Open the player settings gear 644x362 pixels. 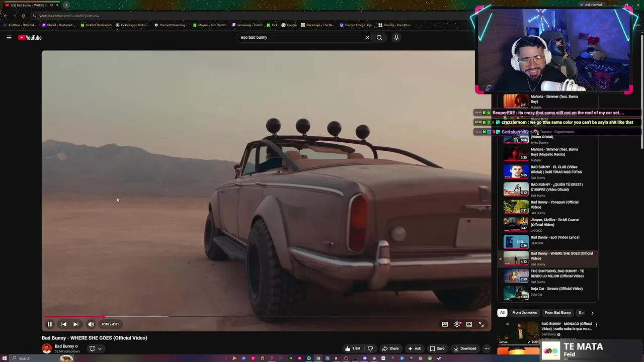[457, 324]
